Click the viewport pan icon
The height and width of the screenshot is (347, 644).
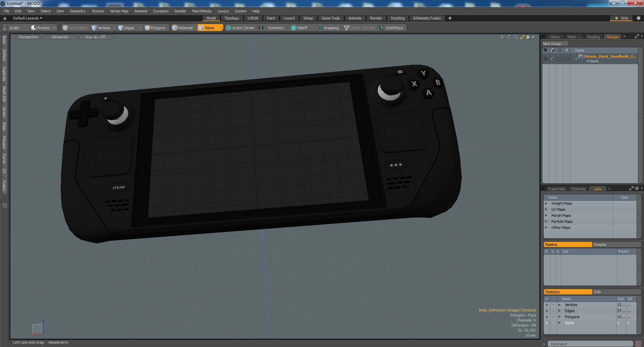(502, 37)
